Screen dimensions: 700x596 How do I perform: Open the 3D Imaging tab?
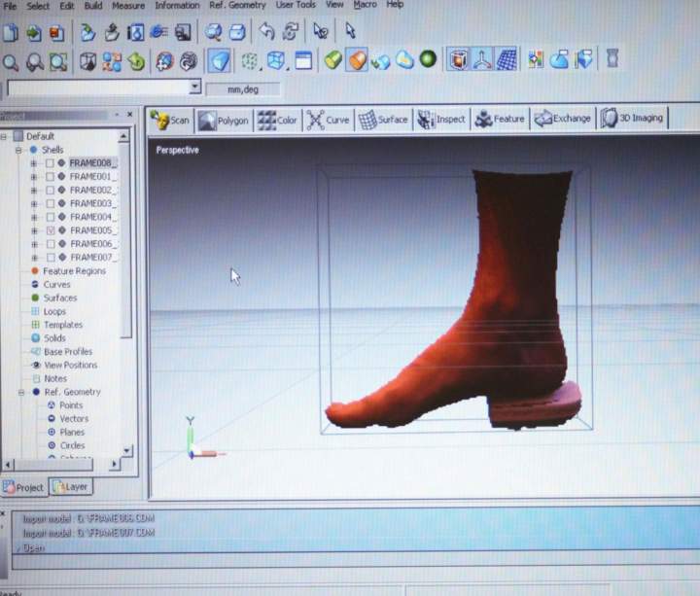pos(632,118)
